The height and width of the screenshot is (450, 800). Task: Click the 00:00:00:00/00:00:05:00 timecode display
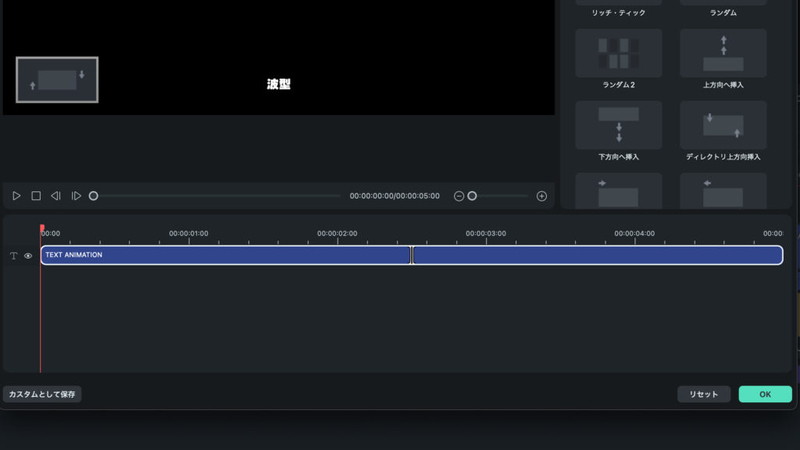coord(394,196)
